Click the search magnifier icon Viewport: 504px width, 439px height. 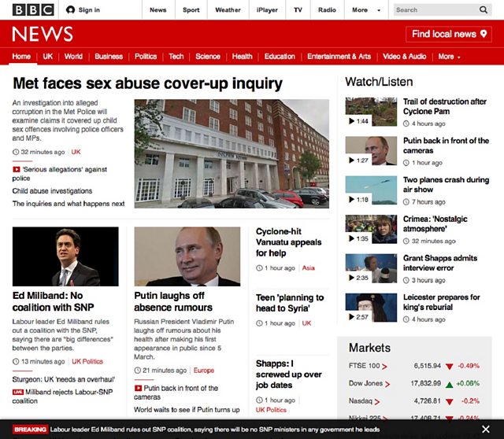pyautogui.click(x=483, y=10)
